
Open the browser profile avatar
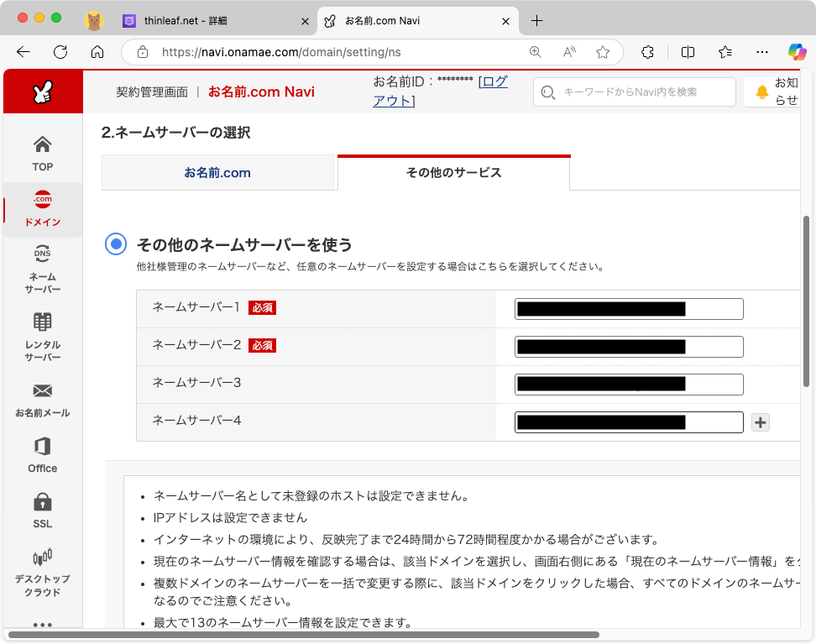point(94,21)
